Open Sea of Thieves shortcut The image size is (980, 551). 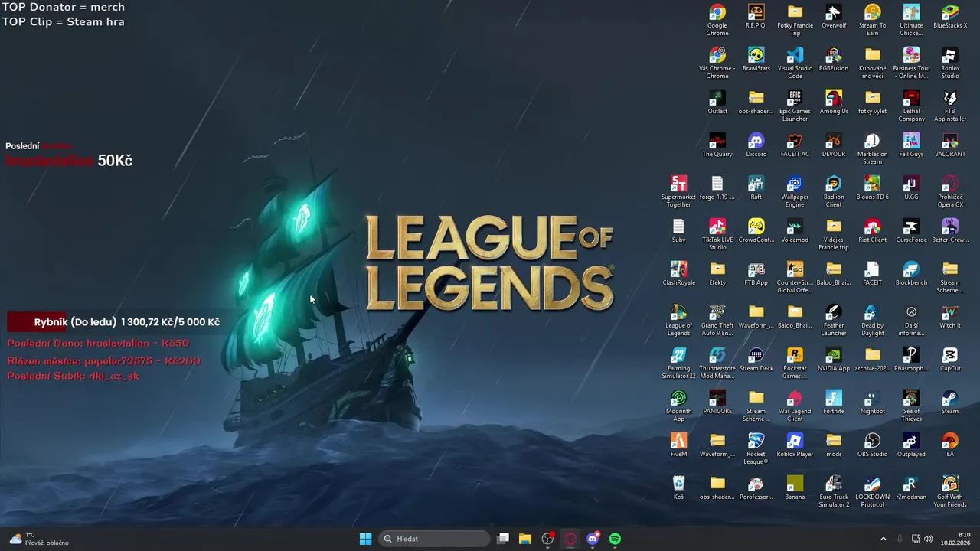(x=911, y=406)
